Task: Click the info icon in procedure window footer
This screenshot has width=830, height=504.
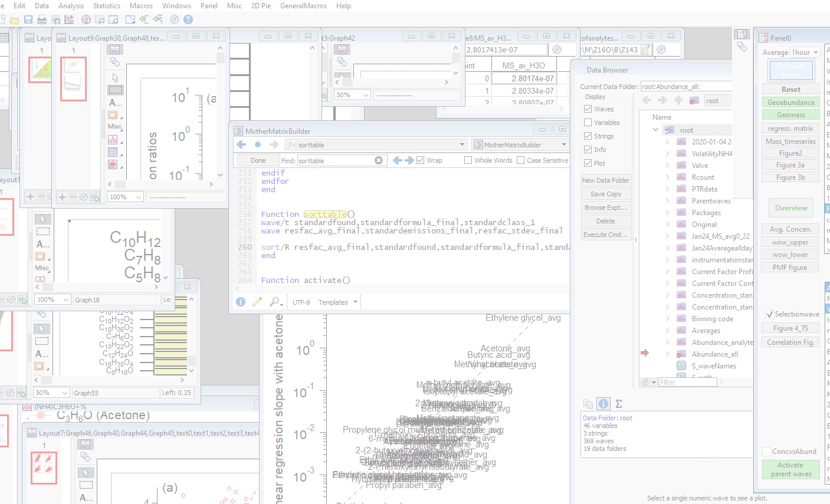Action: (241, 302)
